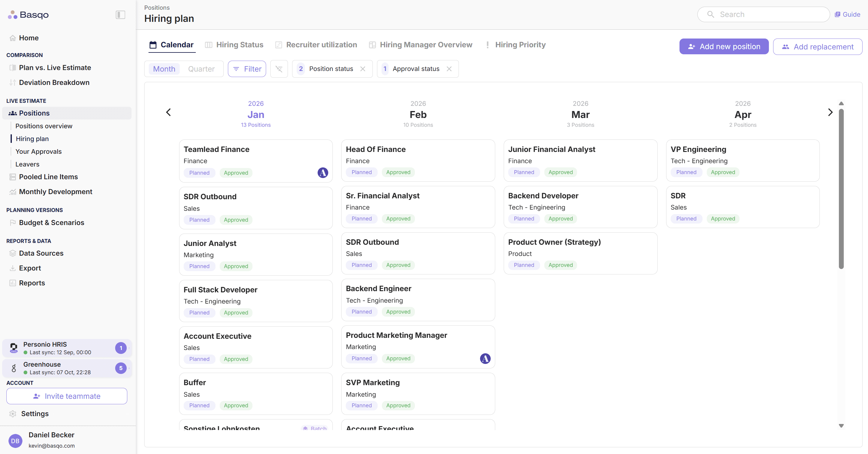Image resolution: width=868 pixels, height=454 pixels.
Task: Click the clear filters icon
Action: click(279, 69)
